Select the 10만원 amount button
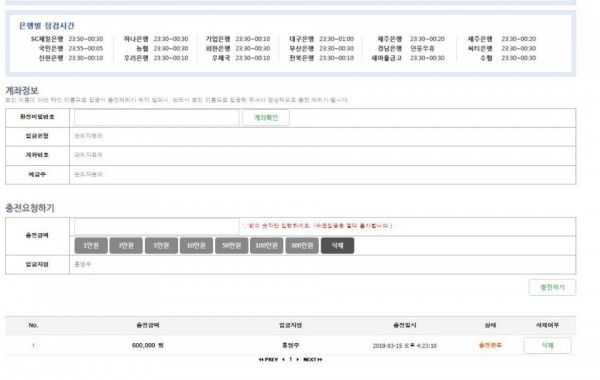Viewport: 600px width, 380px height. pos(196,245)
